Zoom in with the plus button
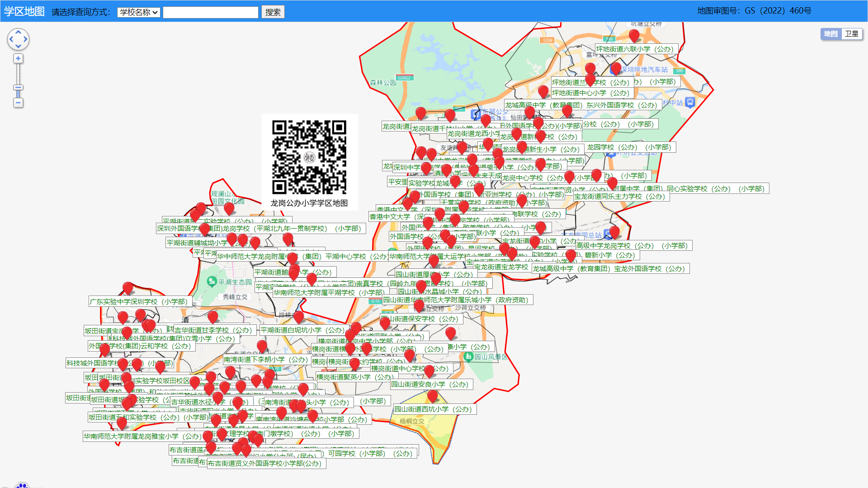 [18, 59]
